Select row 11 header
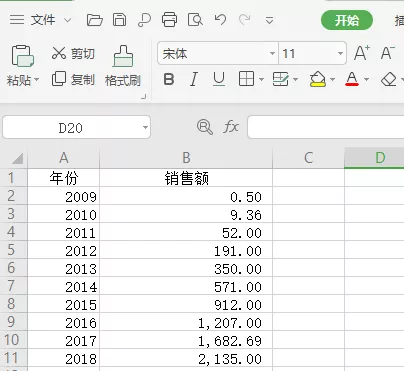 [13, 358]
